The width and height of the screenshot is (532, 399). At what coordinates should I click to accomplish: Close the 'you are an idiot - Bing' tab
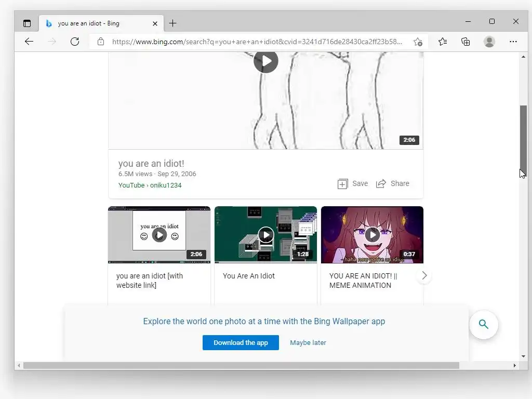155,23
